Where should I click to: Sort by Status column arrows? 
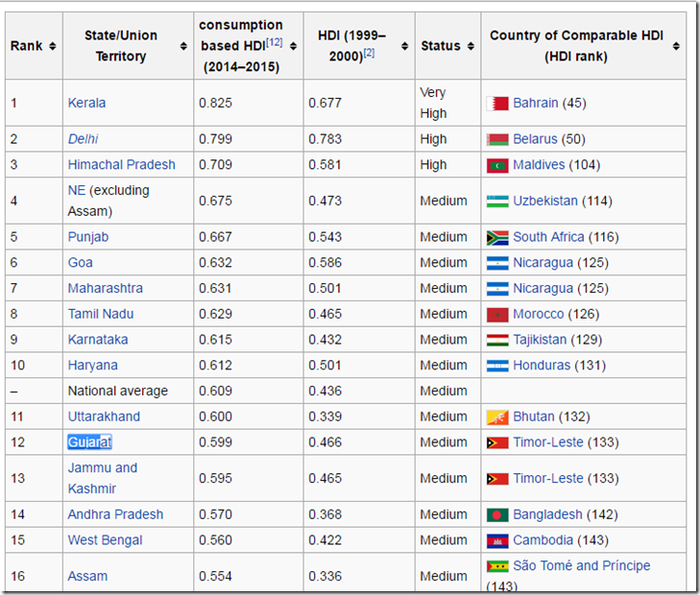click(x=471, y=46)
